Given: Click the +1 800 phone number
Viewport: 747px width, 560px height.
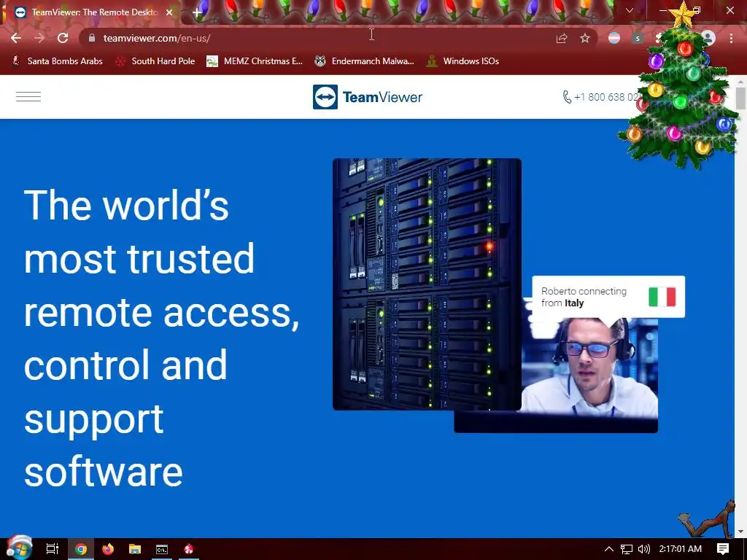Looking at the screenshot, I should coord(601,97).
